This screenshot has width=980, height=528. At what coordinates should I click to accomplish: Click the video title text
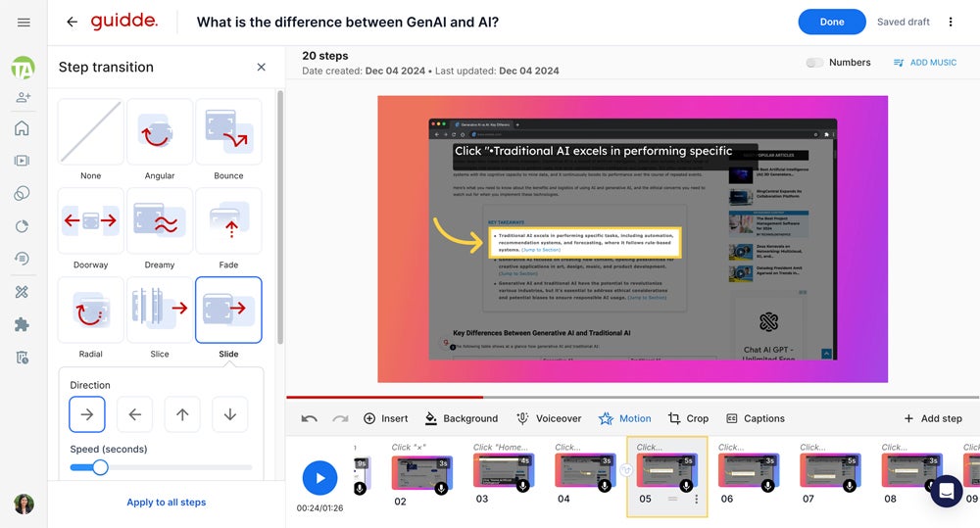[348, 22]
